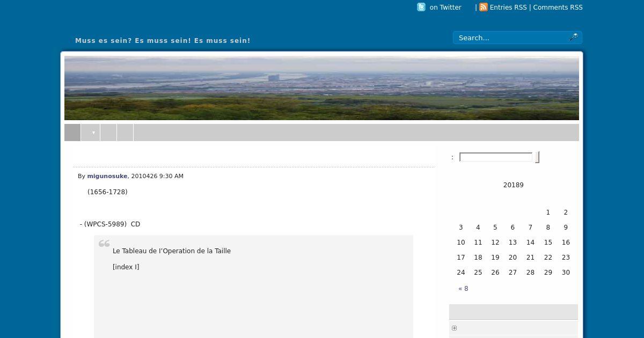Select calendar day 23
The image size is (644, 338).
pos(566,258)
